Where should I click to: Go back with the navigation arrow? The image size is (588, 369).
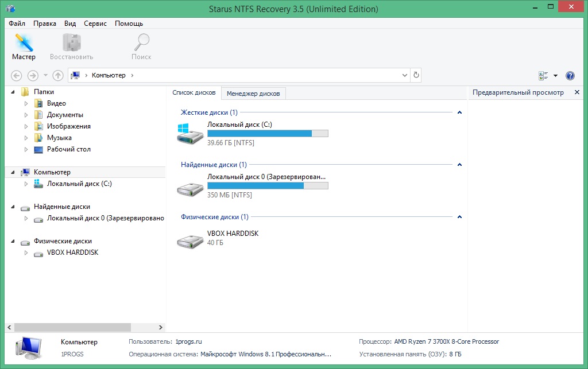click(16, 75)
